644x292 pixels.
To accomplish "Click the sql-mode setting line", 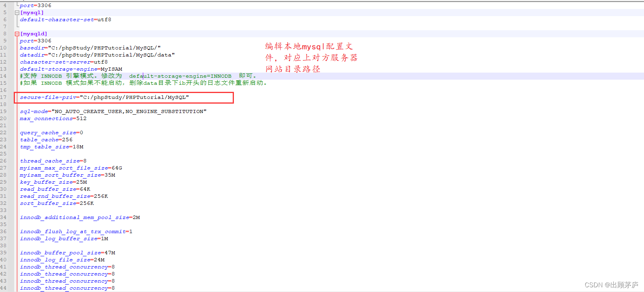I will click(113, 111).
